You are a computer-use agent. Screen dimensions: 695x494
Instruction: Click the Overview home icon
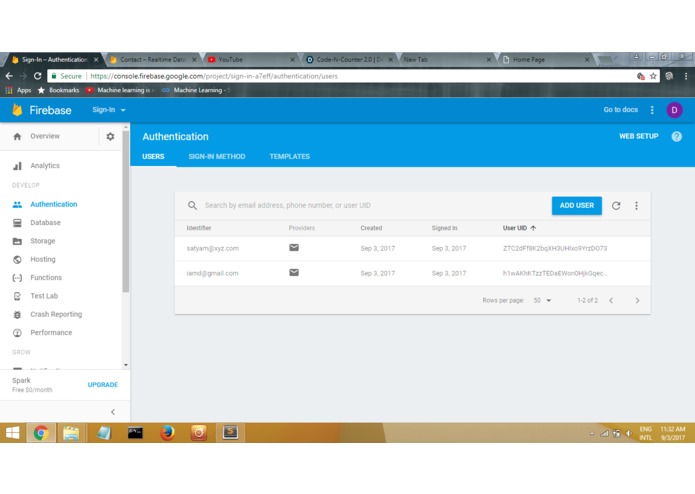point(17,136)
